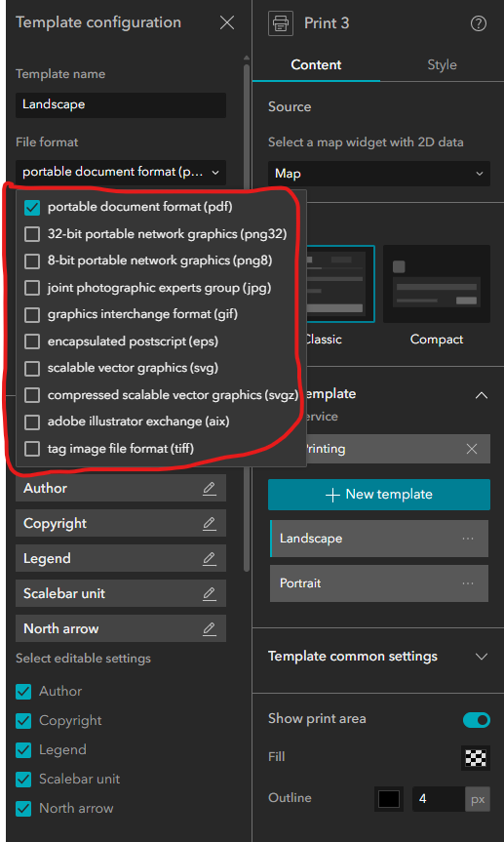Open the Scalebar unit option row
Screen dimensions: 504x842
[x=121, y=593]
